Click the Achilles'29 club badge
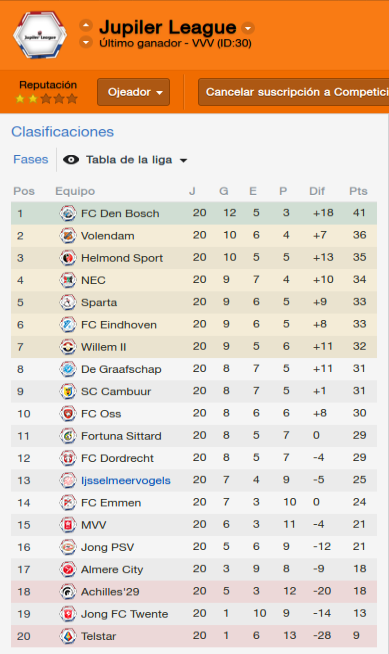Screen dimensions: 389x654 (x=68, y=591)
